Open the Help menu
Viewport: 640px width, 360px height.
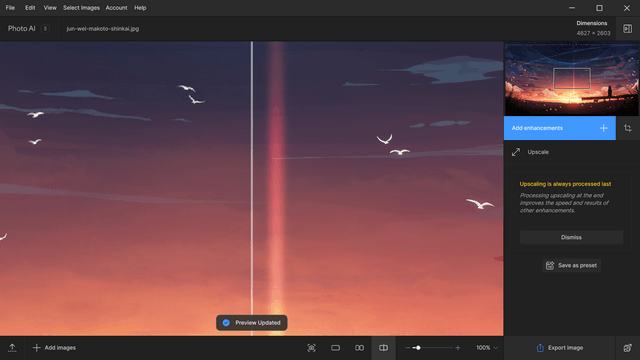tap(140, 8)
